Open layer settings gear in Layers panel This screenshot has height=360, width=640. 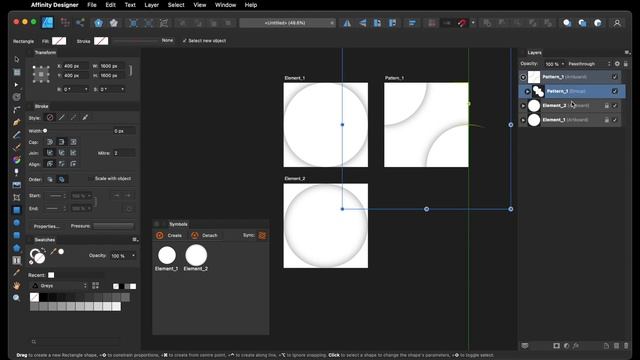point(617,64)
